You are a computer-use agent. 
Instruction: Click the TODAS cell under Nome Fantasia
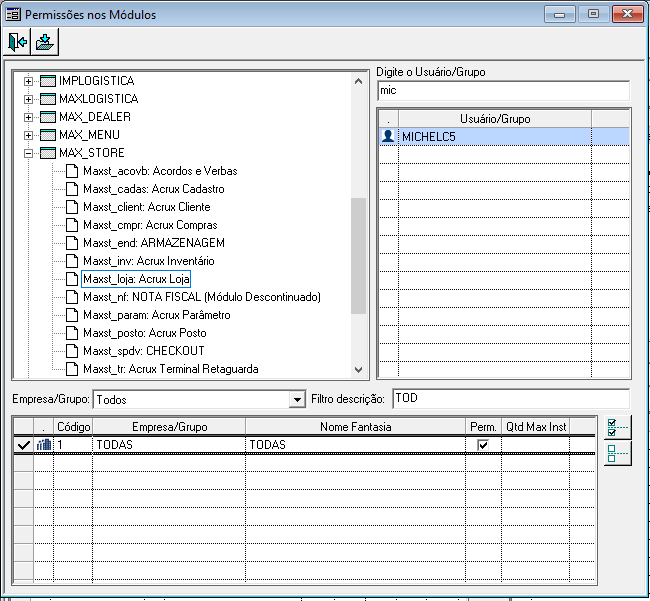click(x=355, y=445)
